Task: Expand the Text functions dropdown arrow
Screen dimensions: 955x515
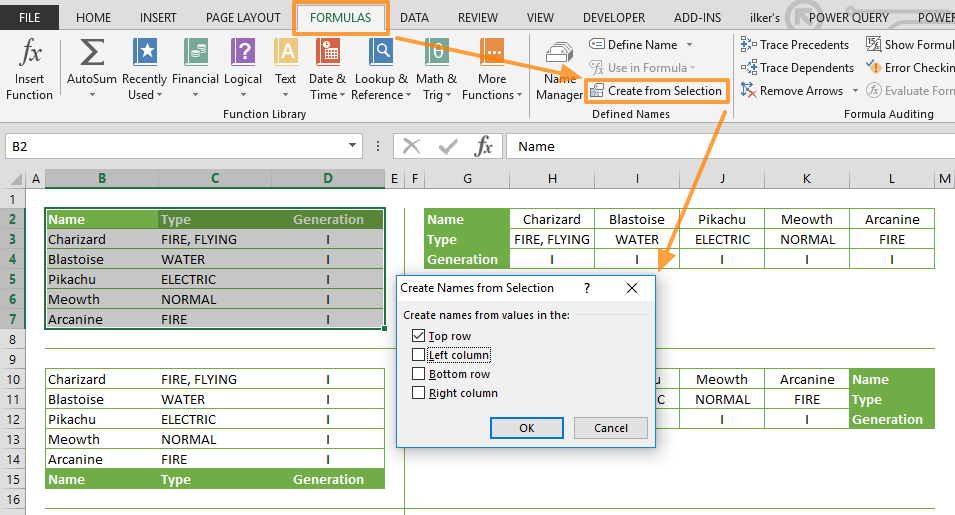Action: (286, 95)
